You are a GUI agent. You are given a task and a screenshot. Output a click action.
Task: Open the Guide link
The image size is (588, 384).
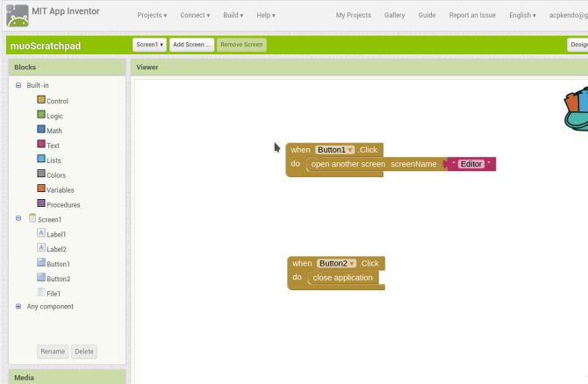[x=427, y=16]
